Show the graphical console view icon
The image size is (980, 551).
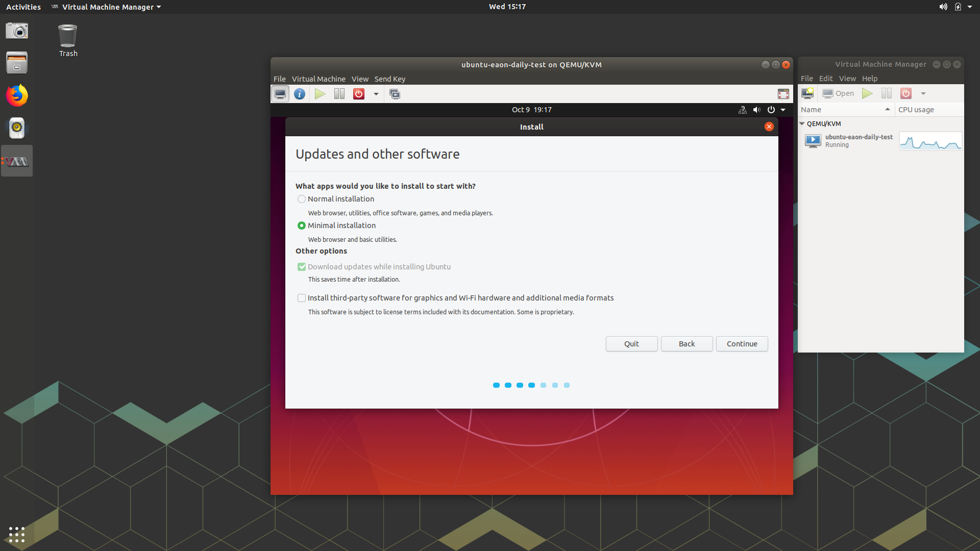tap(280, 94)
